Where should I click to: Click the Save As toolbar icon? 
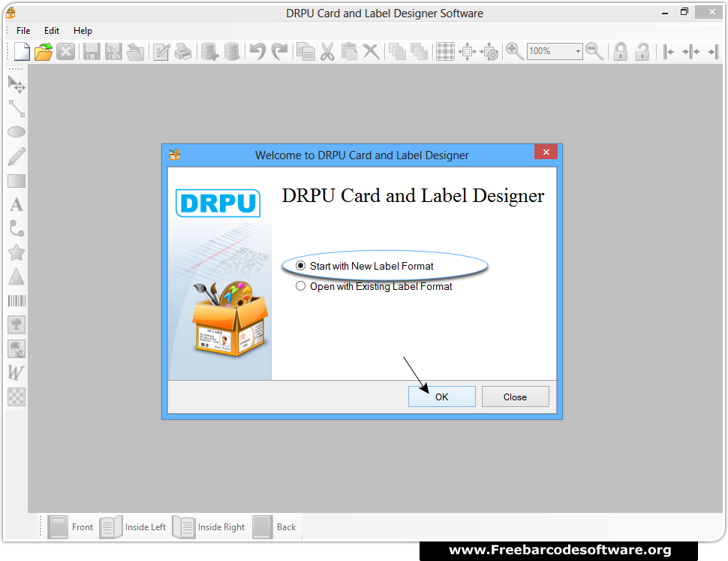coord(113,52)
